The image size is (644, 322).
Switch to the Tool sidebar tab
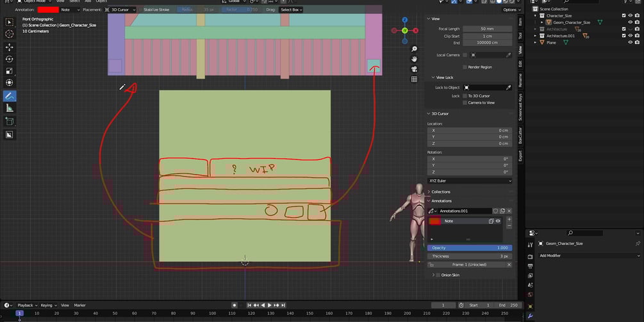coord(520,36)
